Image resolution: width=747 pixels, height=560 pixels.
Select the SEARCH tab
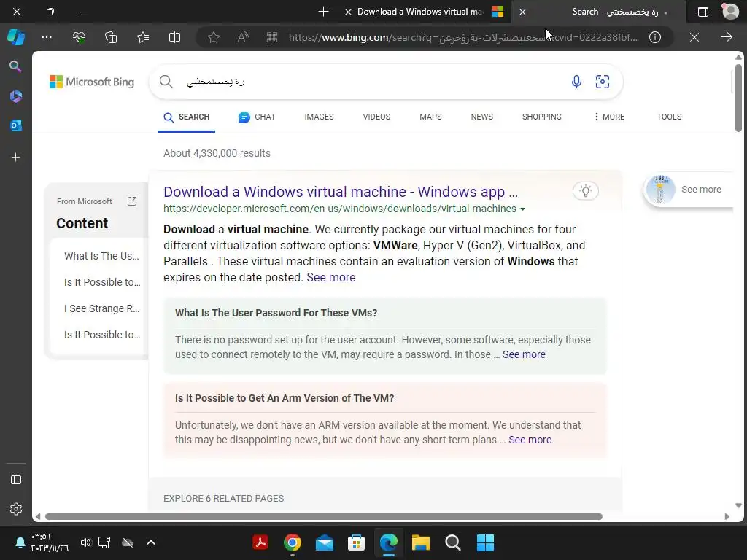coord(186,117)
